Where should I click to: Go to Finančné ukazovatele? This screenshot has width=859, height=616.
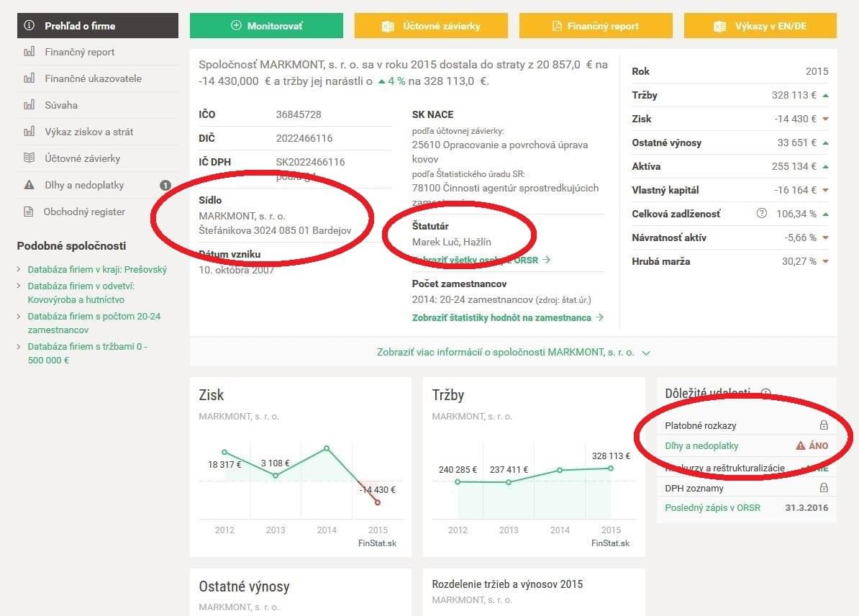93,78
